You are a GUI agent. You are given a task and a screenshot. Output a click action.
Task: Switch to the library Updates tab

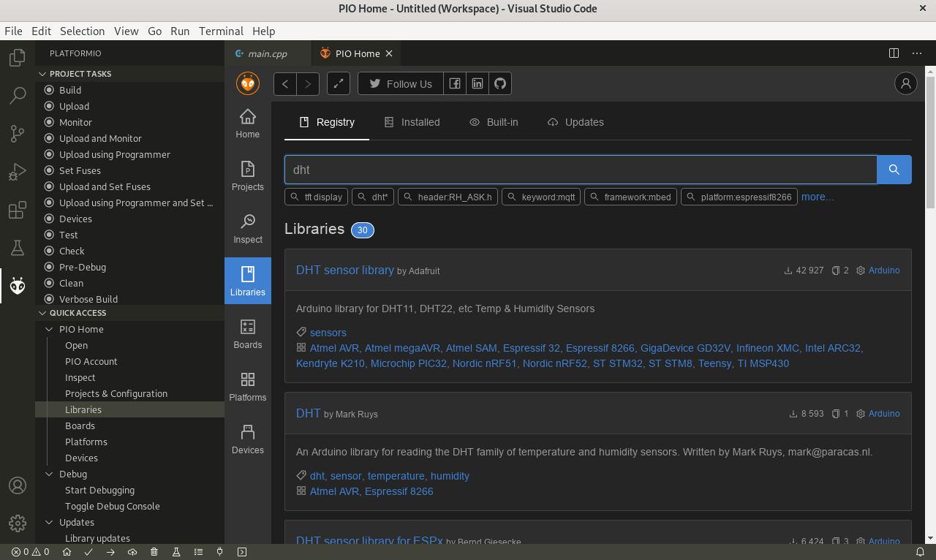[575, 122]
